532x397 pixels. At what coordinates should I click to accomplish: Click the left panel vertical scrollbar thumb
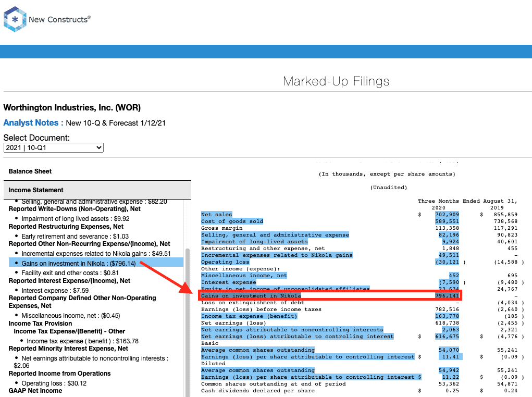[187, 322]
